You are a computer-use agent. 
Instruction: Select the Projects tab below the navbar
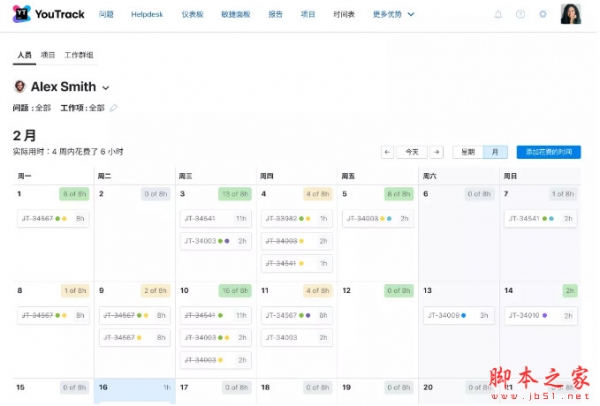[x=48, y=57]
